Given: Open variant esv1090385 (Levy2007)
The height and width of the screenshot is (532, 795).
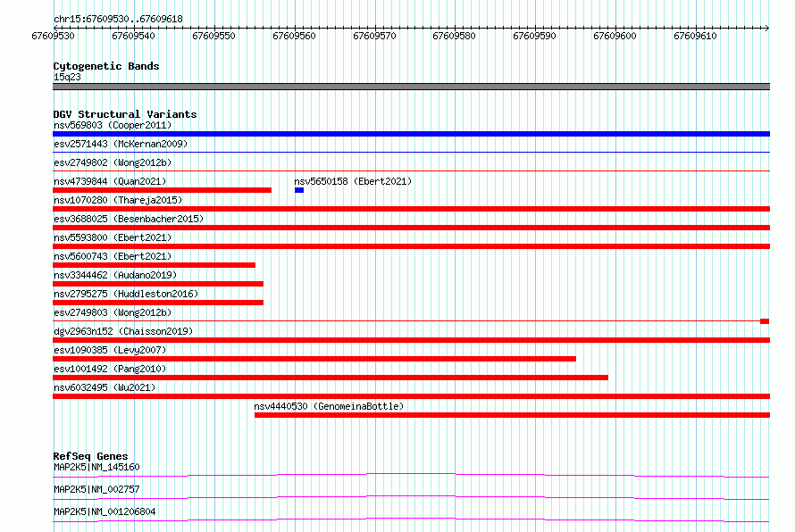Looking at the screenshot, I should pyautogui.click(x=110, y=350).
